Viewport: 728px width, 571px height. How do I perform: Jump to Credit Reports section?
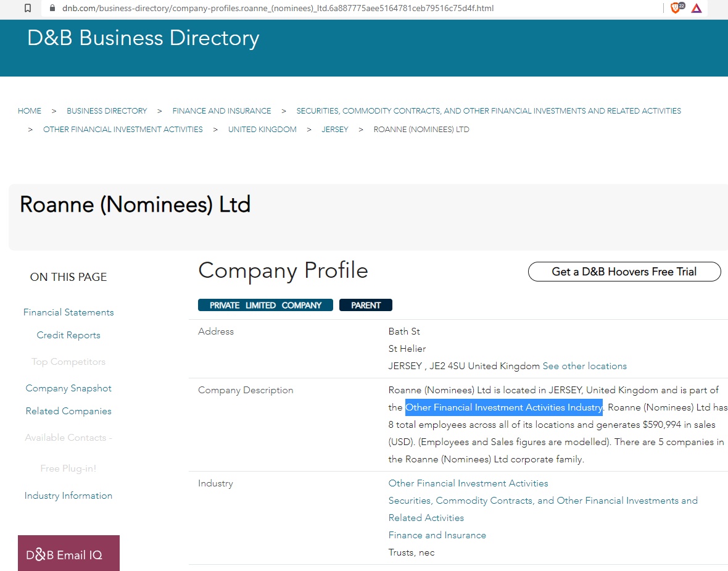pos(68,335)
